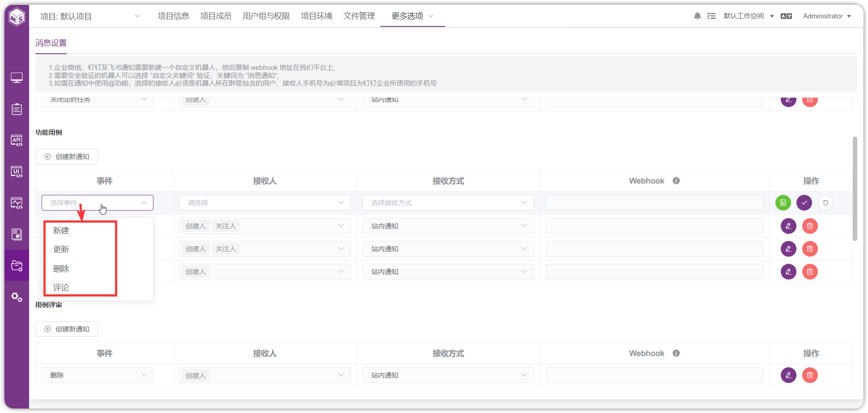Open the workstation monitor icon in sidebar
868x413 pixels.
pyautogui.click(x=17, y=78)
